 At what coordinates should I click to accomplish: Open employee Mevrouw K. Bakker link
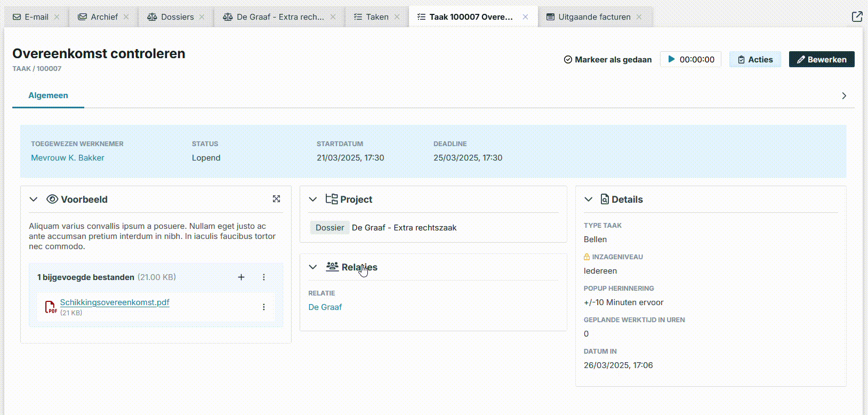click(x=68, y=158)
